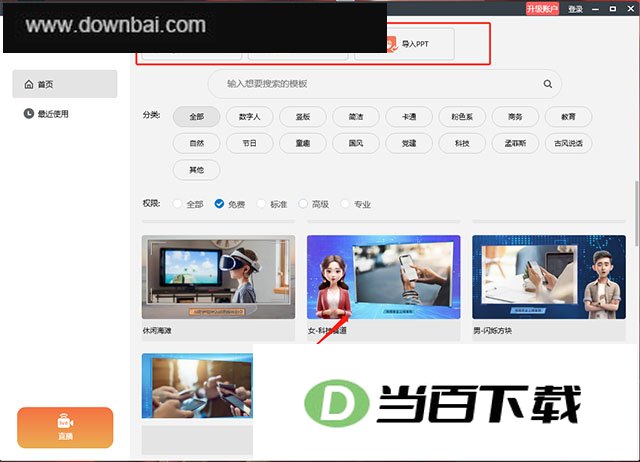Image resolution: width=640 pixels, height=462 pixels.
Task: Select the 党建 category tag
Action: [x=409, y=143]
